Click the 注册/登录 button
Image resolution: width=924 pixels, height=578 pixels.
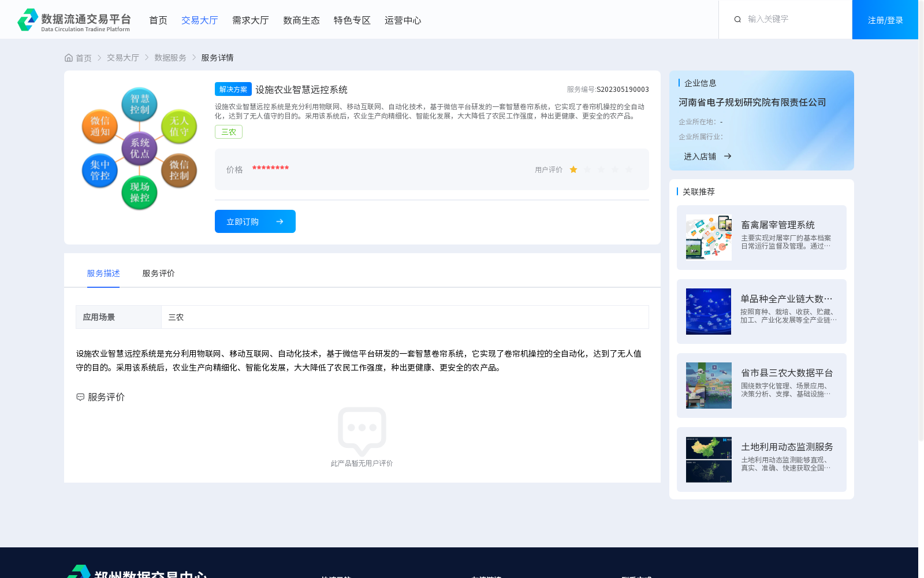coord(885,20)
